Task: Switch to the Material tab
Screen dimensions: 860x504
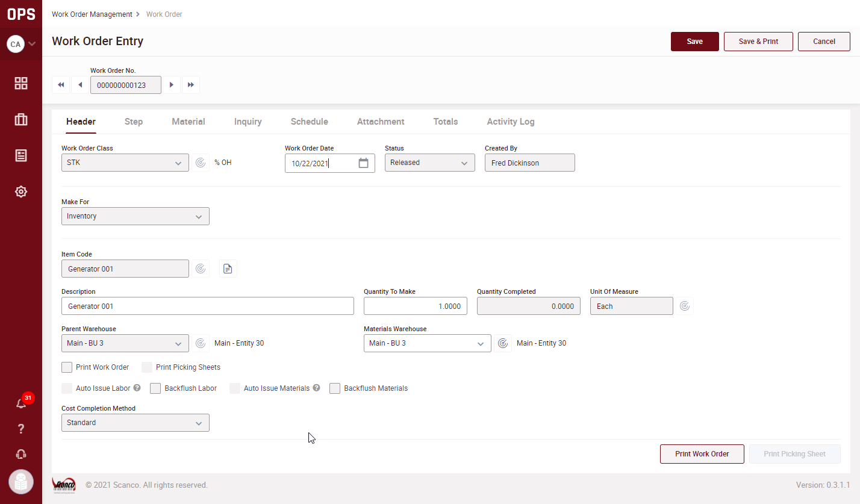Action: 188,122
